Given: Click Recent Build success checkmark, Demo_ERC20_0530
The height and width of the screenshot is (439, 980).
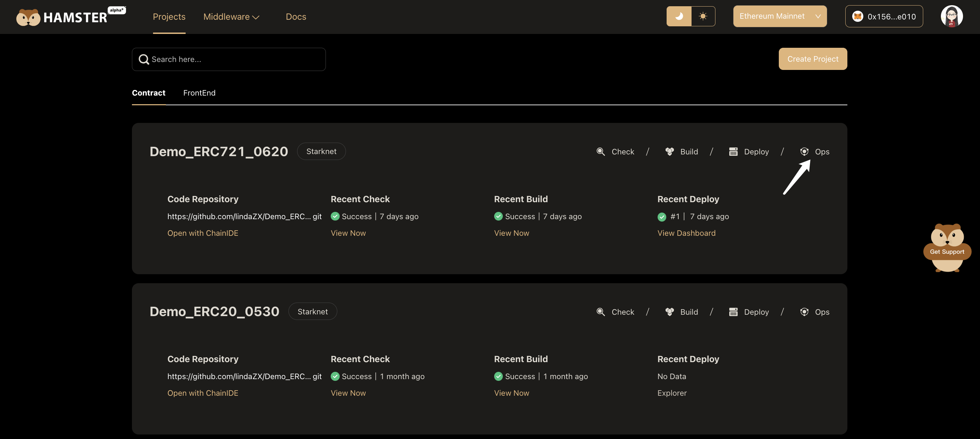Looking at the screenshot, I should (x=498, y=377).
